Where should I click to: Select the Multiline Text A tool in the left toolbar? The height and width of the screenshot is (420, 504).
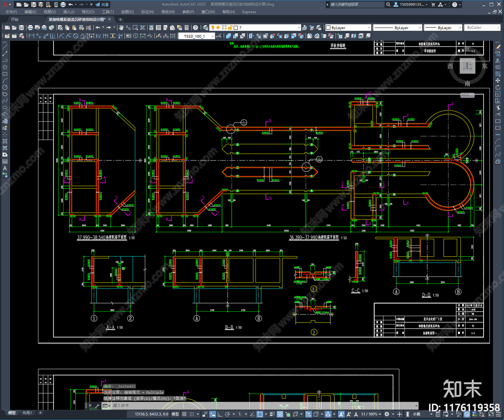(5, 168)
